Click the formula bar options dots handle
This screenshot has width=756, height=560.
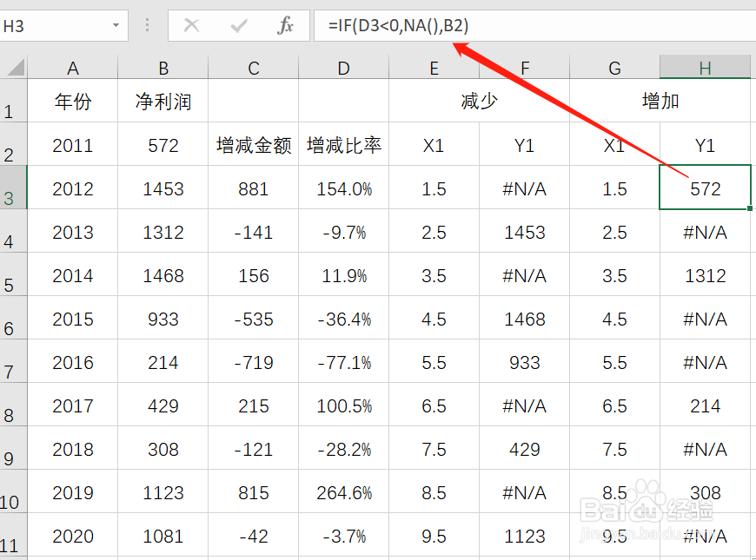point(147,25)
